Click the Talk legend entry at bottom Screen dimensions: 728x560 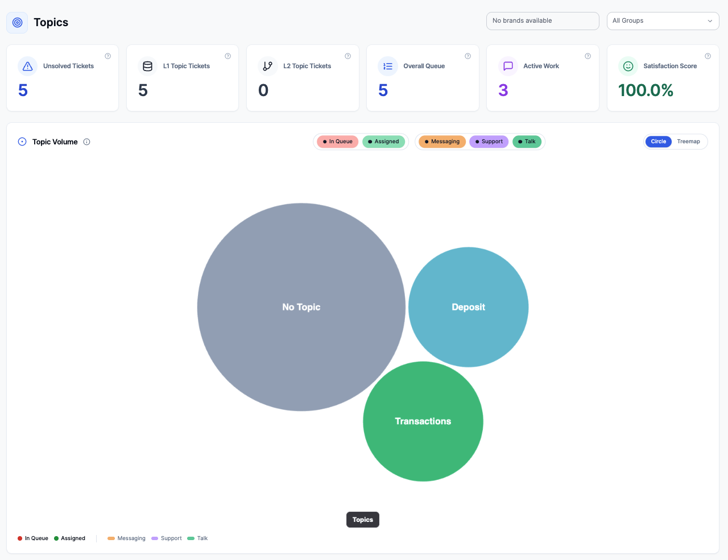tap(198, 538)
